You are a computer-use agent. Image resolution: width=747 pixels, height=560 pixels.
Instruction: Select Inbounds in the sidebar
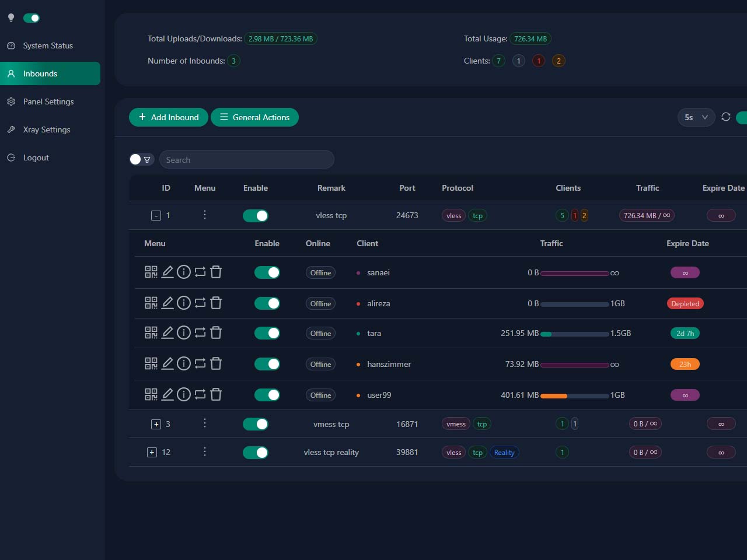point(50,73)
